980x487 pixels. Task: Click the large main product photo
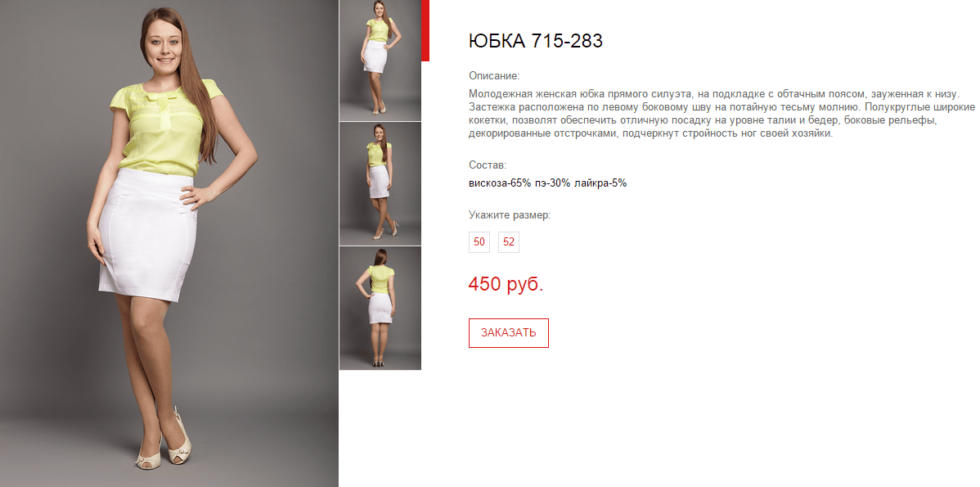tap(169, 243)
